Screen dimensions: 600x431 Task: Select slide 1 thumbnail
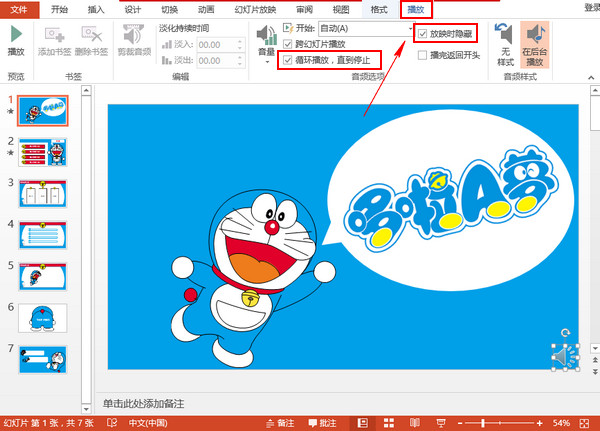(x=42, y=111)
